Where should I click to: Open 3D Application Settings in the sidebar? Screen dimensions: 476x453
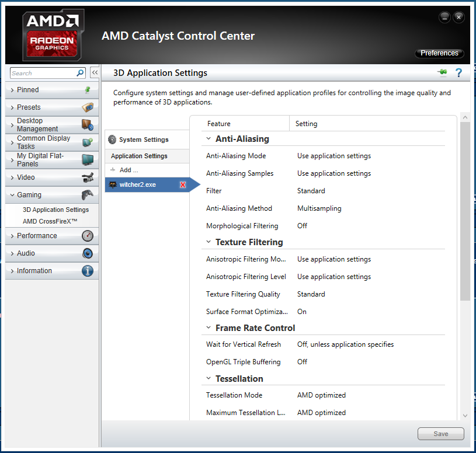(55, 210)
